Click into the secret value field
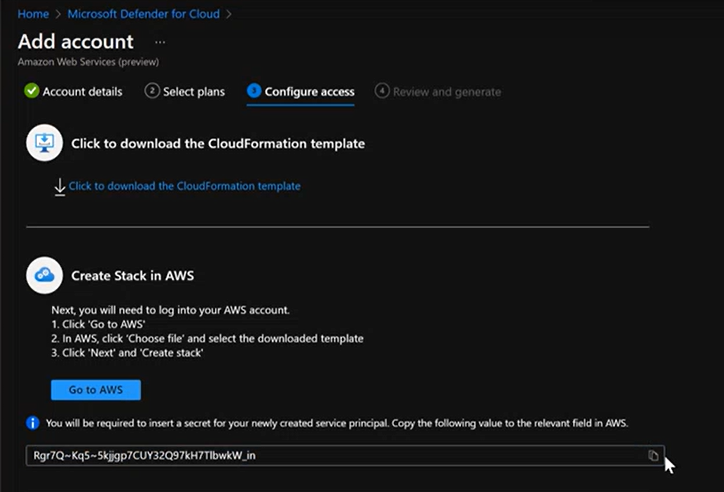This screenshot has width=724, height=492. (345, 456)
